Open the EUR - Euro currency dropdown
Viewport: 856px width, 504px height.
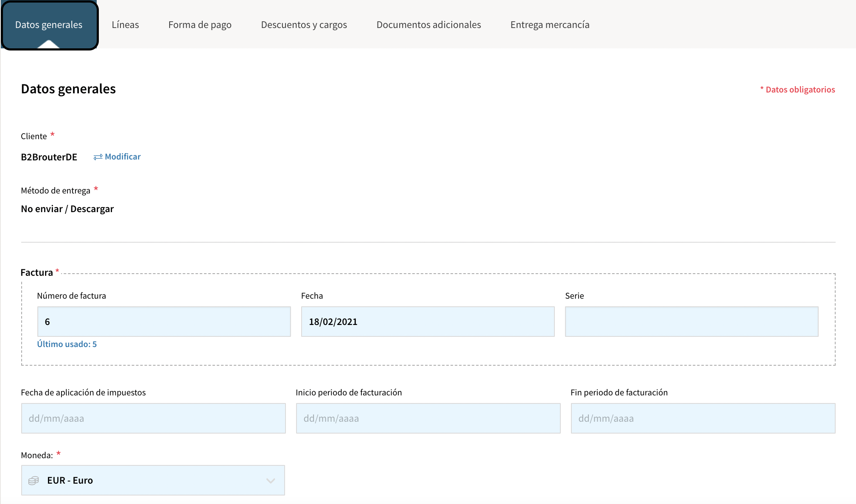(x=153, y=480)
